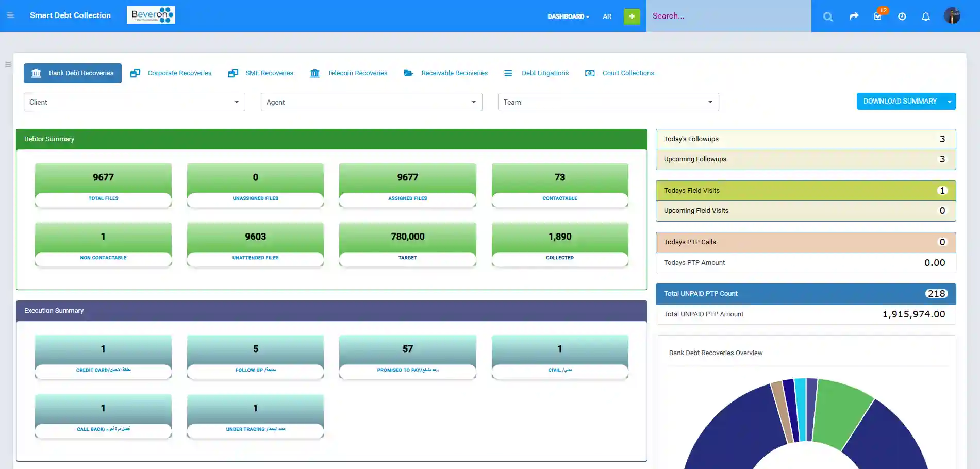Open the Follow Up execution card

click(255, 357)
